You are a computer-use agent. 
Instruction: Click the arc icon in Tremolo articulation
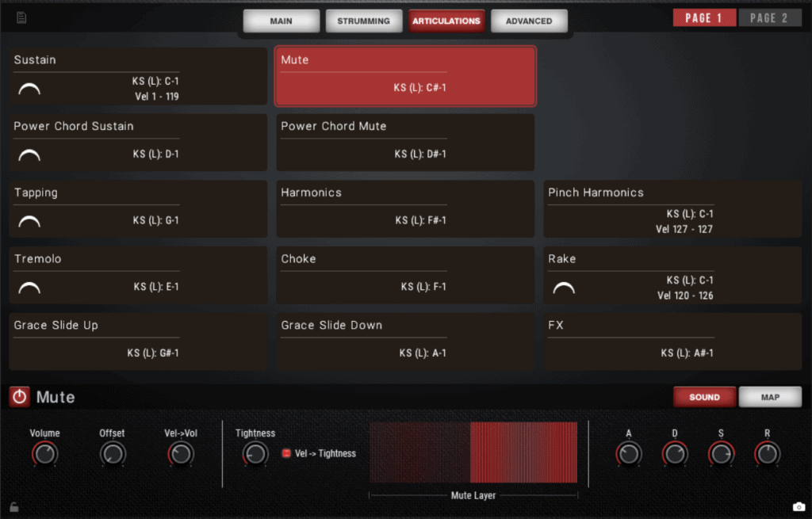click(29, 288)
